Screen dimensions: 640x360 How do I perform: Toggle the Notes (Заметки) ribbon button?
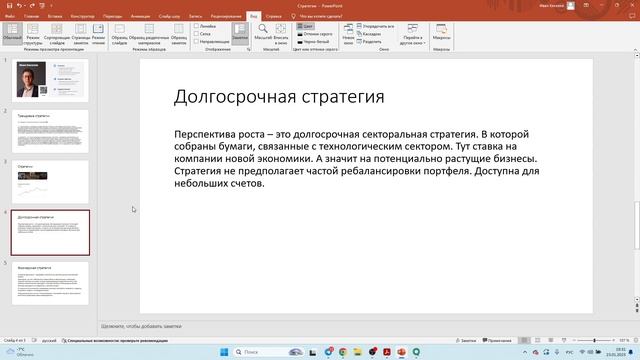(240, 33)
